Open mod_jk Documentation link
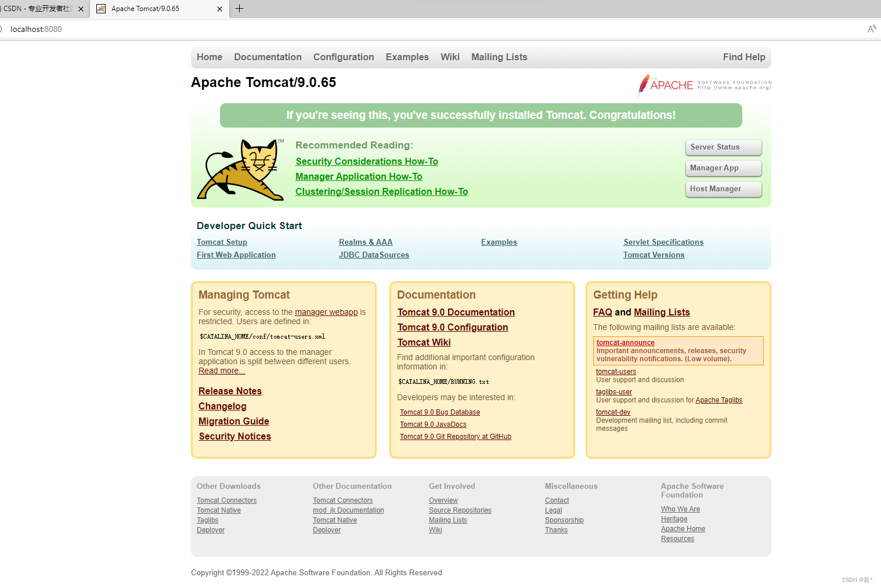 pyautogui.click(x=348, y=510)
